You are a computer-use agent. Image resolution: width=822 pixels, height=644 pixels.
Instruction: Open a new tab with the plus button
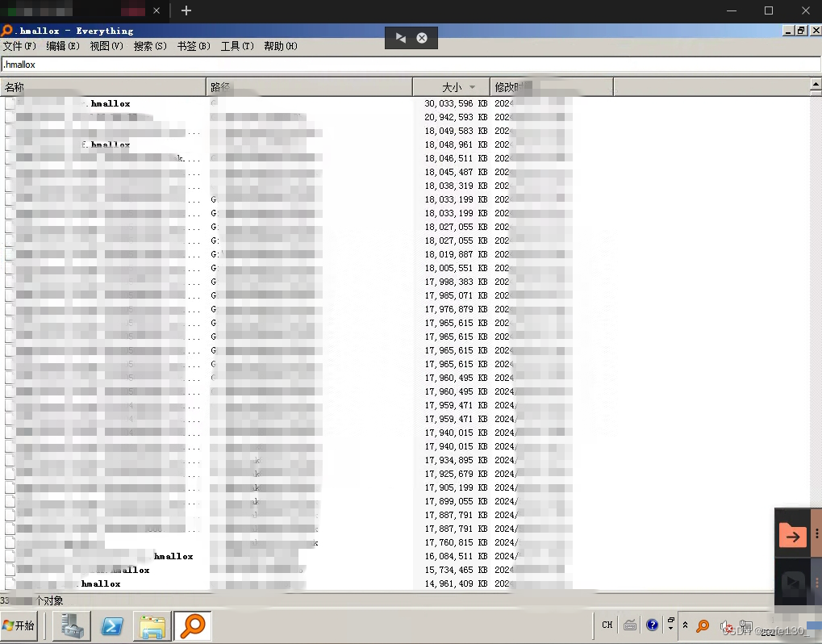click(186, 10)
